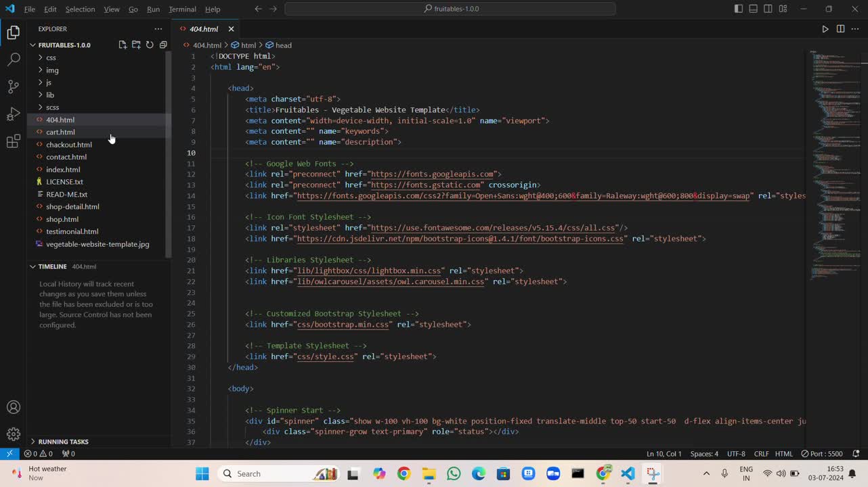The image size is (868, 487).
Task: Open Explorer views and more actions menu
Action: pos(158,29)
